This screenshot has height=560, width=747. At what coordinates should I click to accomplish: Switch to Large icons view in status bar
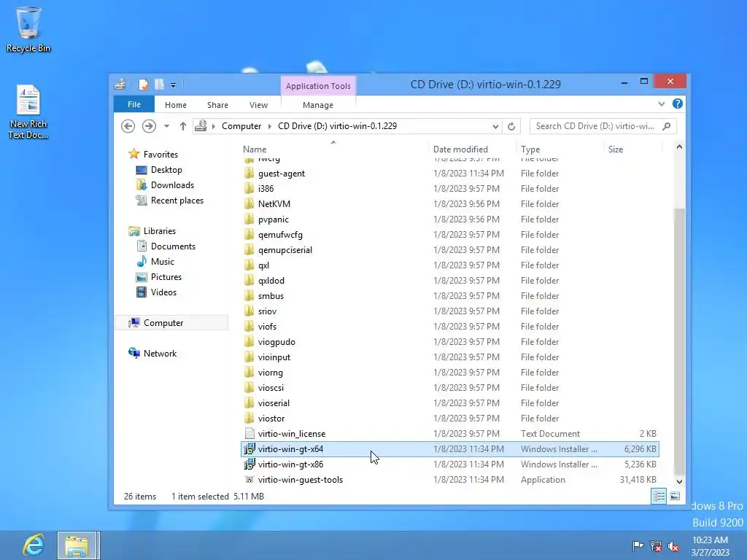coord(675,496)
